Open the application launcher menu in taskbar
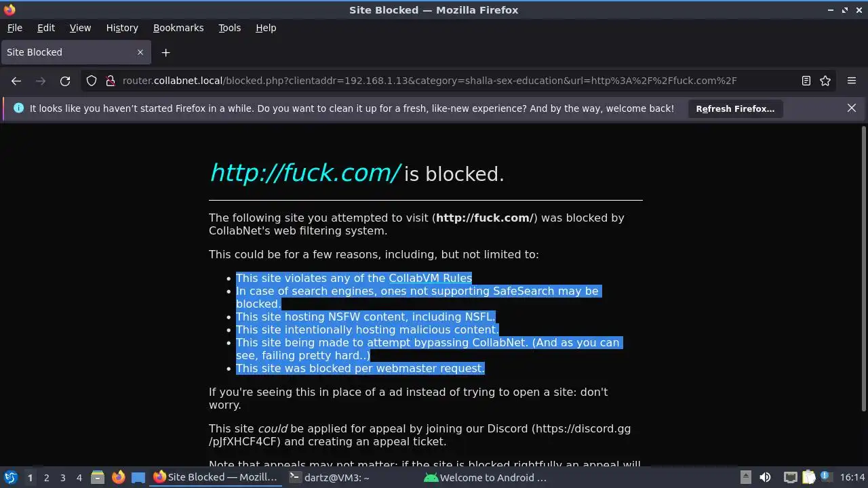 tap(10, 477)
